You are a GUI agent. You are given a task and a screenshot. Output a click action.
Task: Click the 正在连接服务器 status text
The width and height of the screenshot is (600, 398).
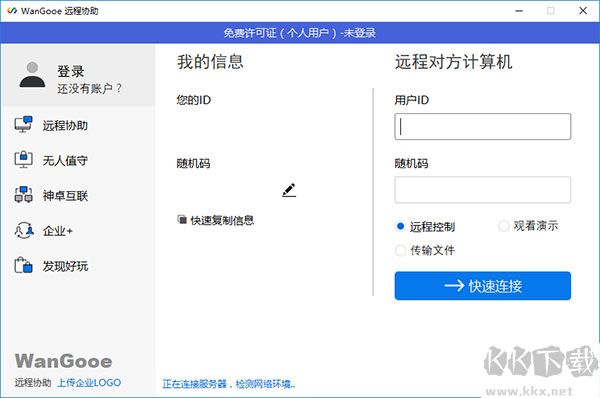[228, 383]
